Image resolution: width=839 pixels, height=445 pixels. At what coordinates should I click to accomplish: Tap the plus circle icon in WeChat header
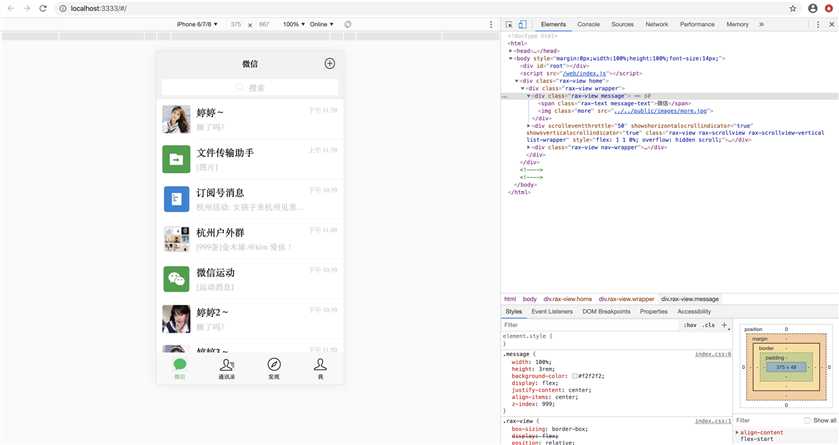click(330, 64)
